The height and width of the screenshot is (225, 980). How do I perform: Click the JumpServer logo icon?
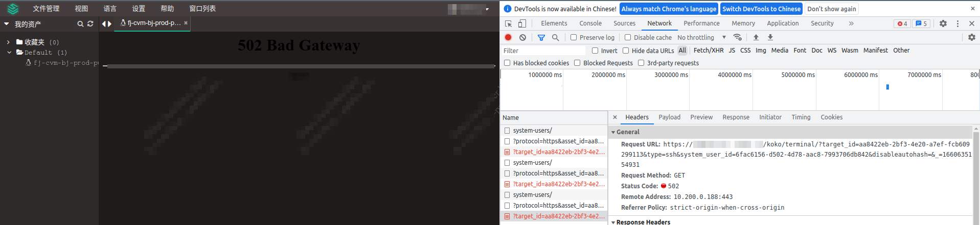[13, 9]
